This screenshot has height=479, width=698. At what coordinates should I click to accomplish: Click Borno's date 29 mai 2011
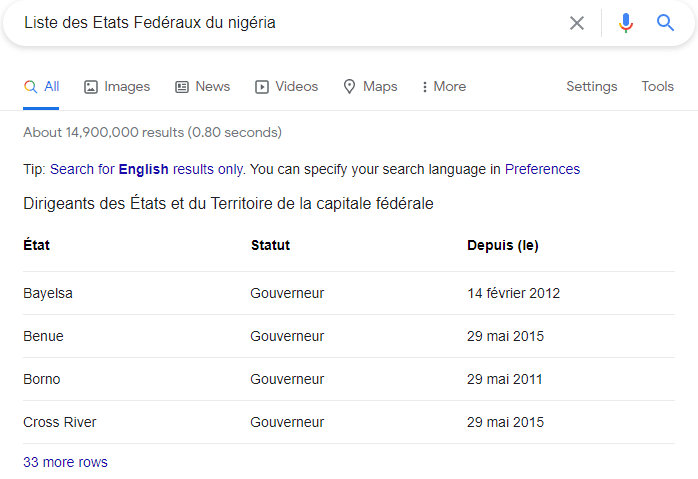coord(505,379)
